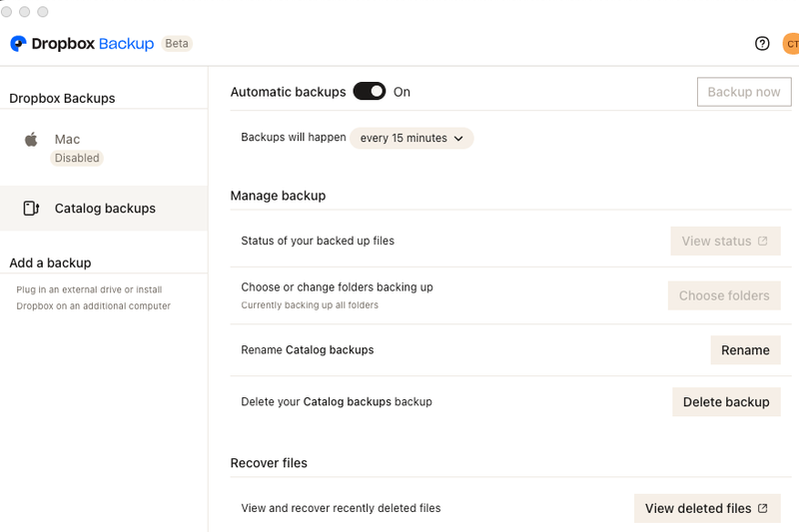Click the Backup now button

743,92
